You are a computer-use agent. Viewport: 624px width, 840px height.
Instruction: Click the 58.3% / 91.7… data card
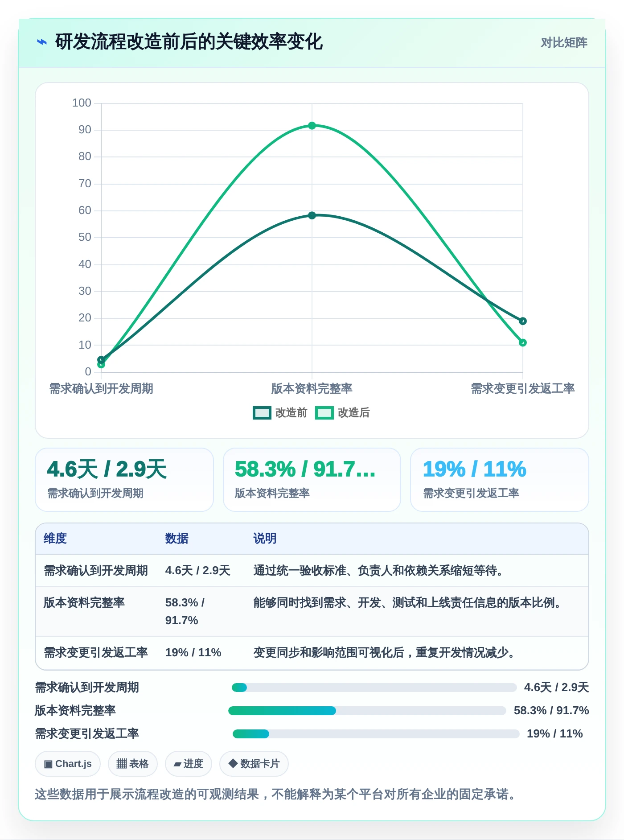coord(312,480)
